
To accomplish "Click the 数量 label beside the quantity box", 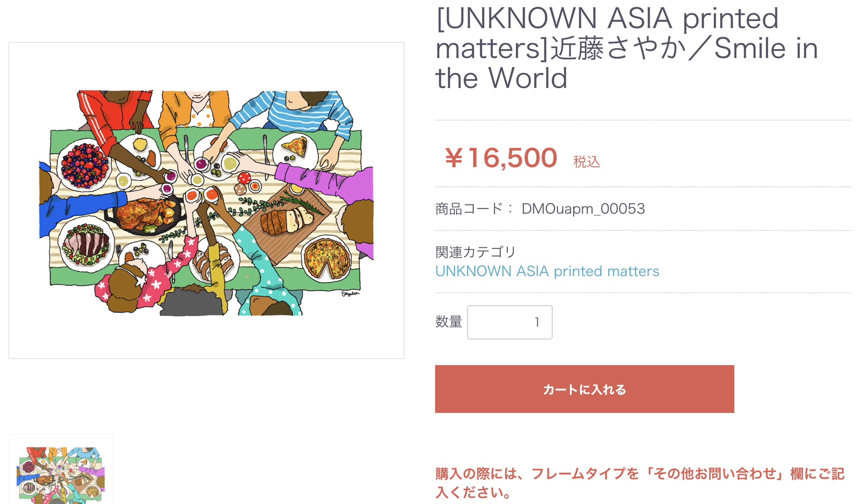I will pos(448,322).
